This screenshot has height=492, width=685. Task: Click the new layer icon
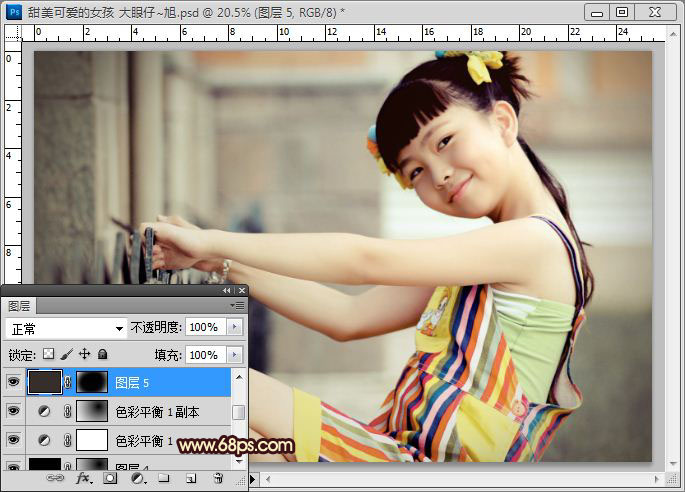pos(190,479)
